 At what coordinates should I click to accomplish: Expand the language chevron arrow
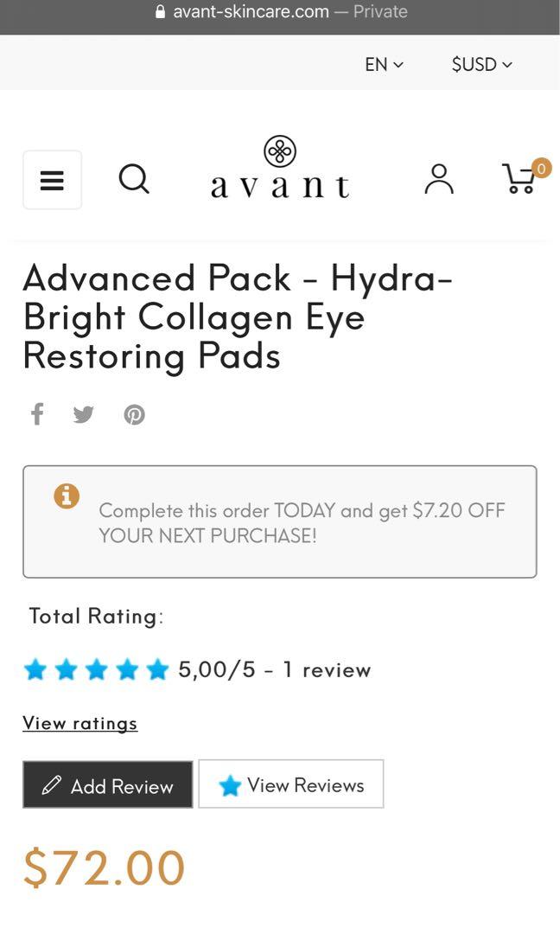point(398,65)
